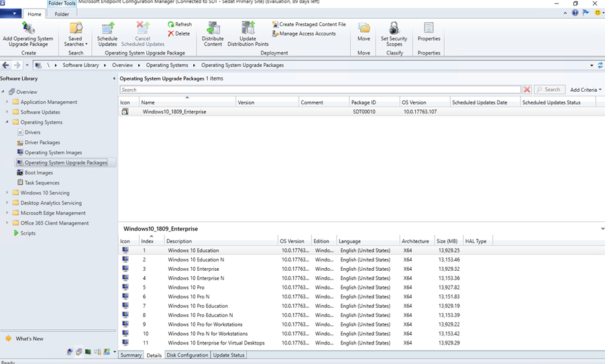Select Windows 10 Pro for Workstations row
The width and height of the screenshot is (605, 364).
pos(361,324)
